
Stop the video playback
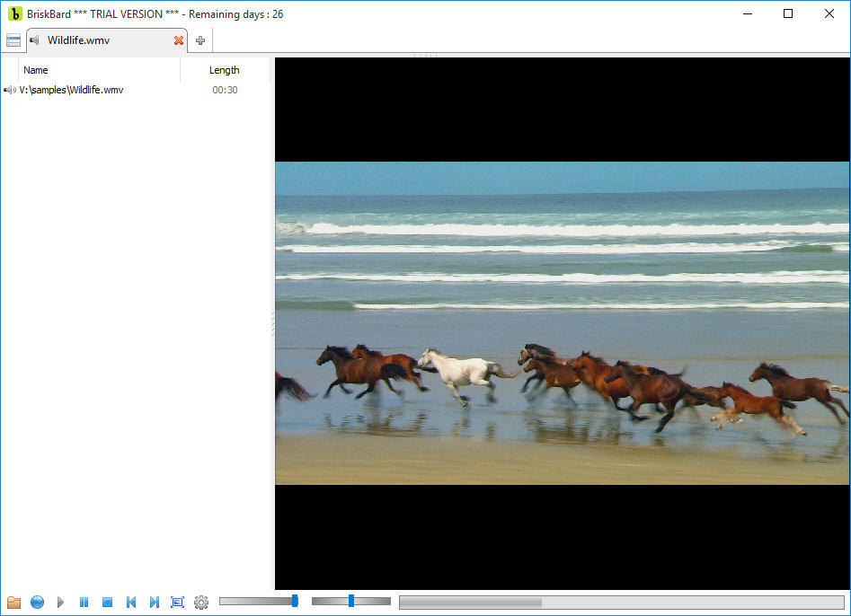pyautogui.click(x=108, y=602)
